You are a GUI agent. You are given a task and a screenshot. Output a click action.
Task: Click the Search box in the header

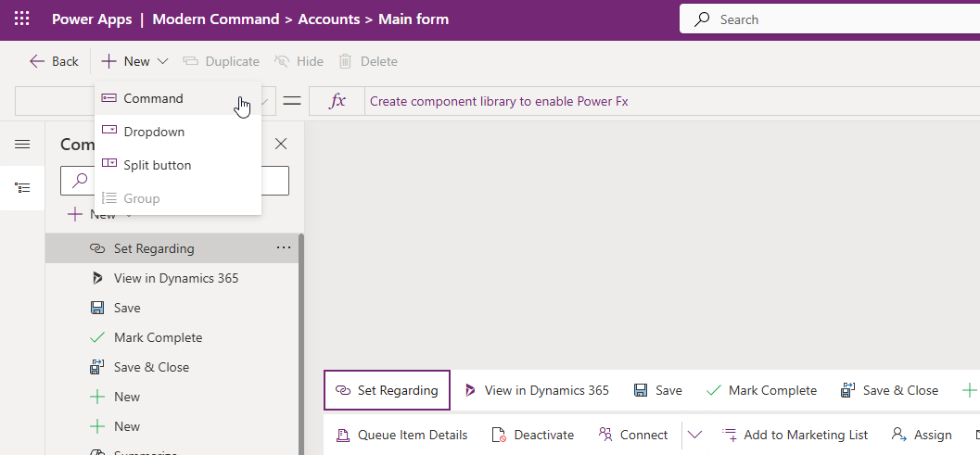tap(830, 19)
